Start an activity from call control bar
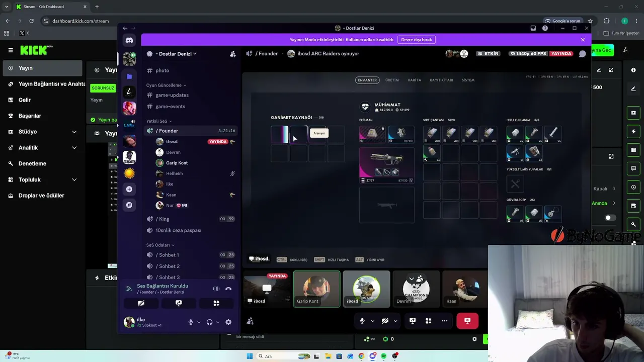The image size is (644, 362). tap(429, 321)
